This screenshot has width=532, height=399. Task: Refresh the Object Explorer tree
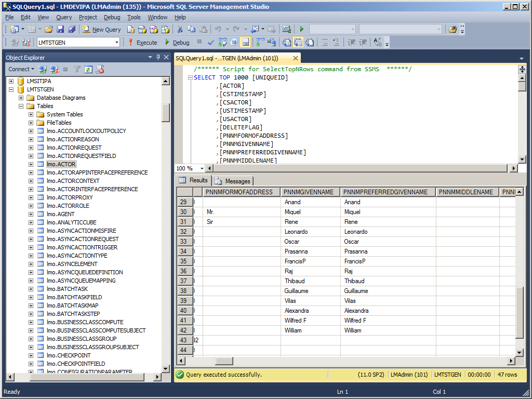(x=88, y=69)
